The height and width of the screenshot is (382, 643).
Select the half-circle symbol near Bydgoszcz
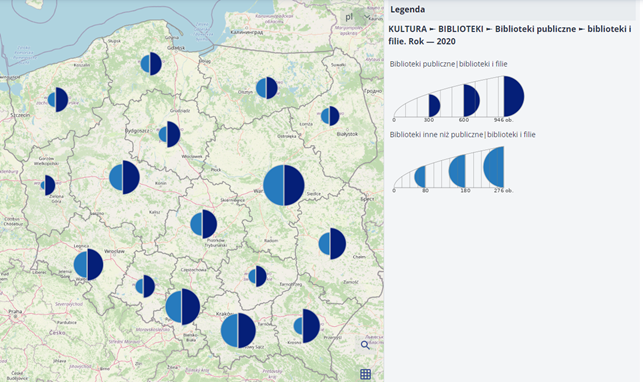tap(169, 134)
